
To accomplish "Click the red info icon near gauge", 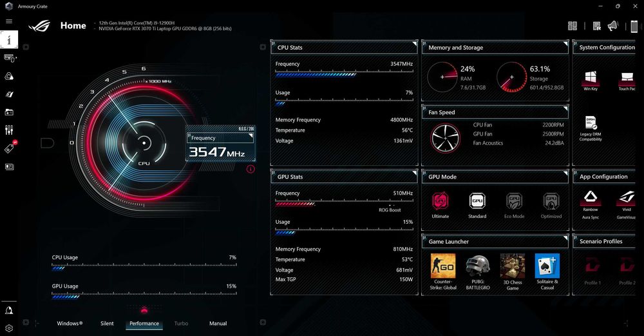I will tap(251, 169).
